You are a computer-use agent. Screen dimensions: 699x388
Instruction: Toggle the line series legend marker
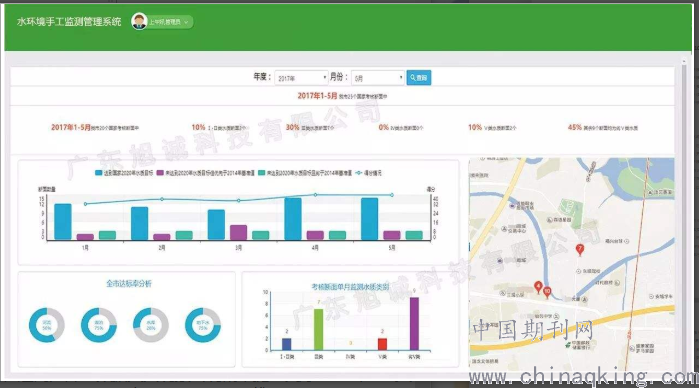368,173
